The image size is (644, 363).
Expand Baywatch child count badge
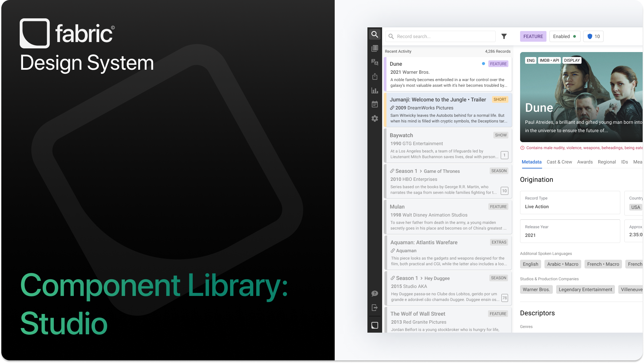coord(504,155)
